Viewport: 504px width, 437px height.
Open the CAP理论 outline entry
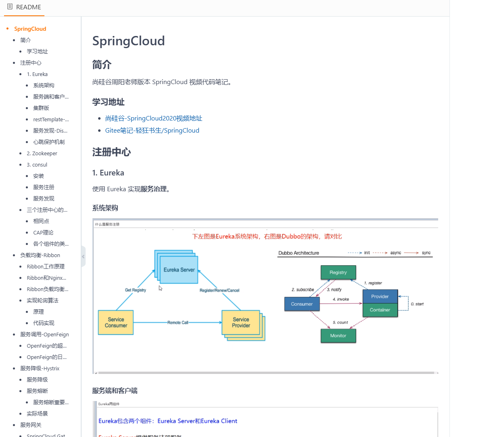(43, 232)
